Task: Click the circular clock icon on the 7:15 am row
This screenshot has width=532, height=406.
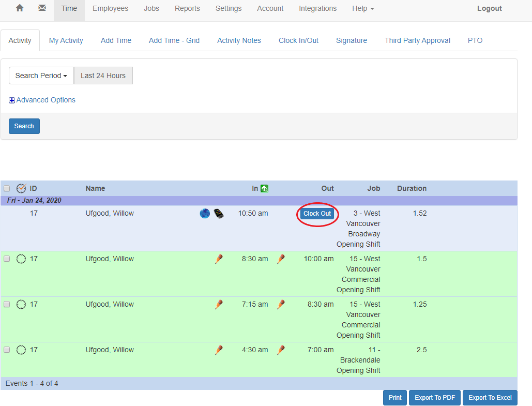Action: tap(21, 304)
